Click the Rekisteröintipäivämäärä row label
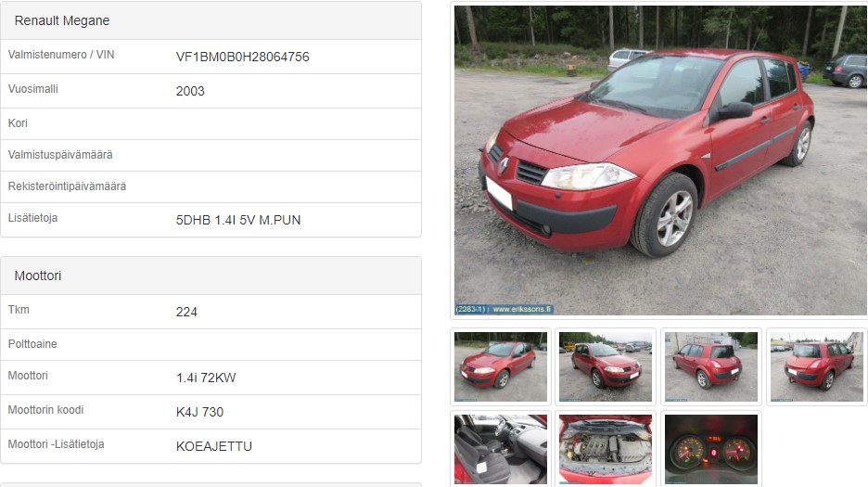Image resolution: width=868 pixels, height=487 pixels. [x=67, y=186]
